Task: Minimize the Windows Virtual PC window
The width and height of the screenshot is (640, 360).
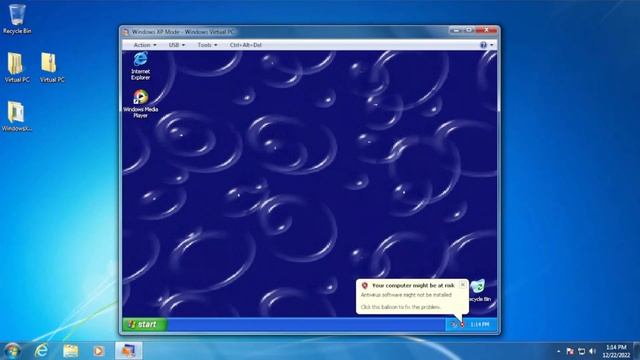Action: click(x=456, y=30)
